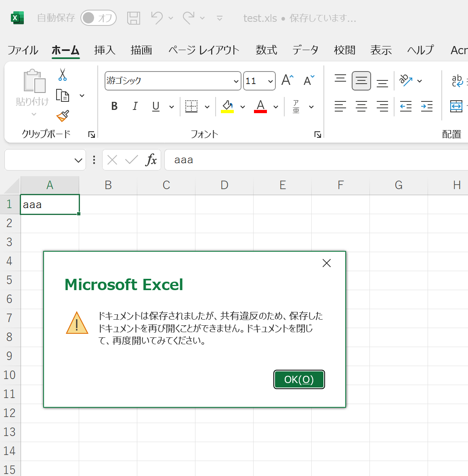Viewport: 468px width, 476px height.
Task: Open the fill color palette dropdown
Action: (243, 107)
